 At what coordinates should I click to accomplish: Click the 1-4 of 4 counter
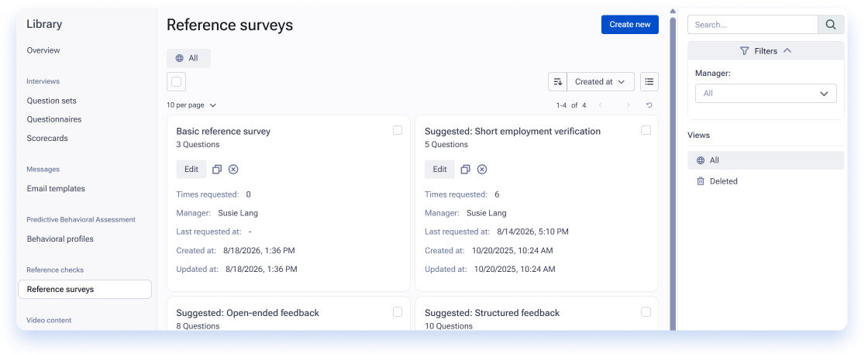(570, 105)
